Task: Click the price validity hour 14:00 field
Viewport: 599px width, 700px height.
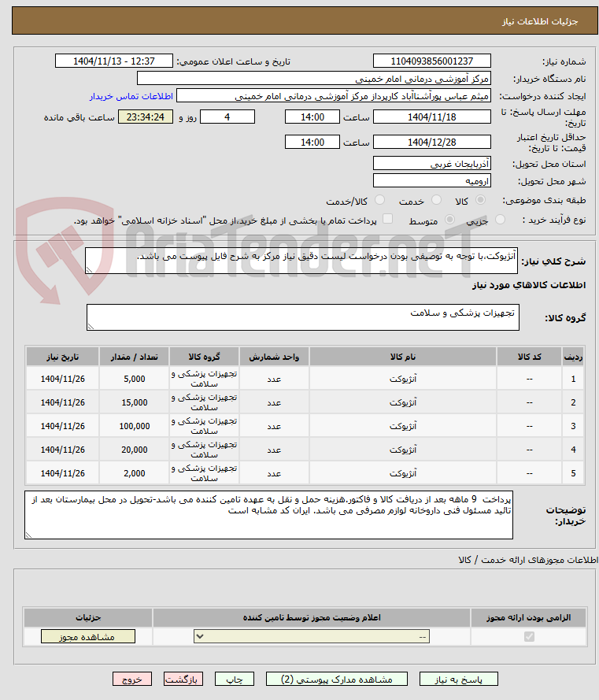Action: pyautogui.click(x=312, y=142)
